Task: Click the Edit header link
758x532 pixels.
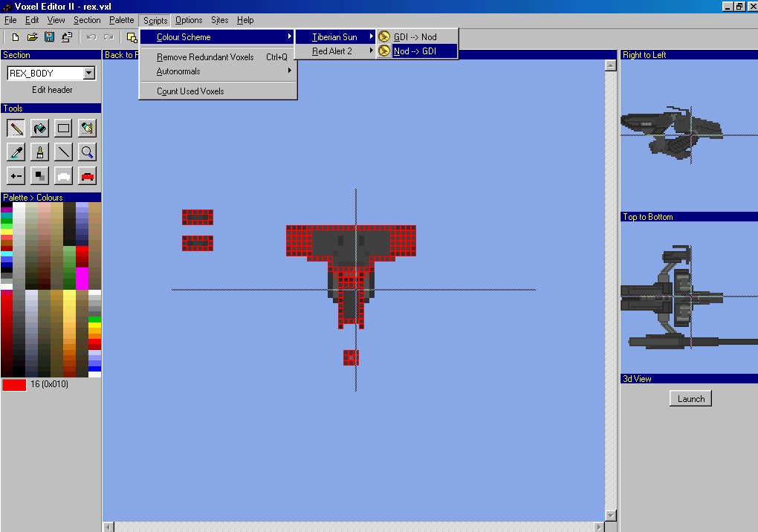Action: (x=52, y=90)
